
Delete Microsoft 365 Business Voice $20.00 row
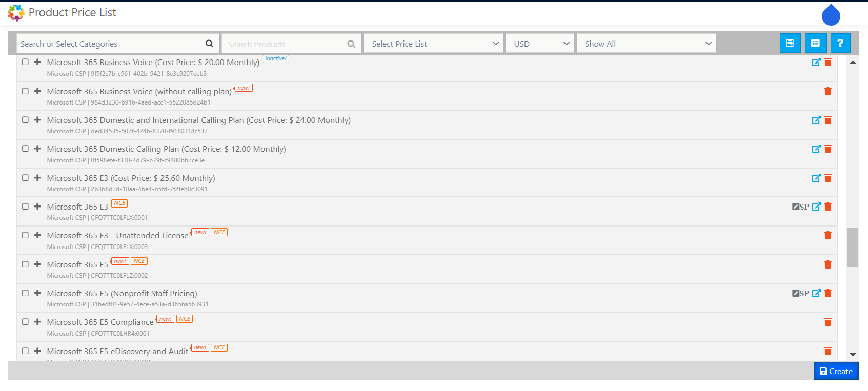pyautogui.click(x=828, y=62)
